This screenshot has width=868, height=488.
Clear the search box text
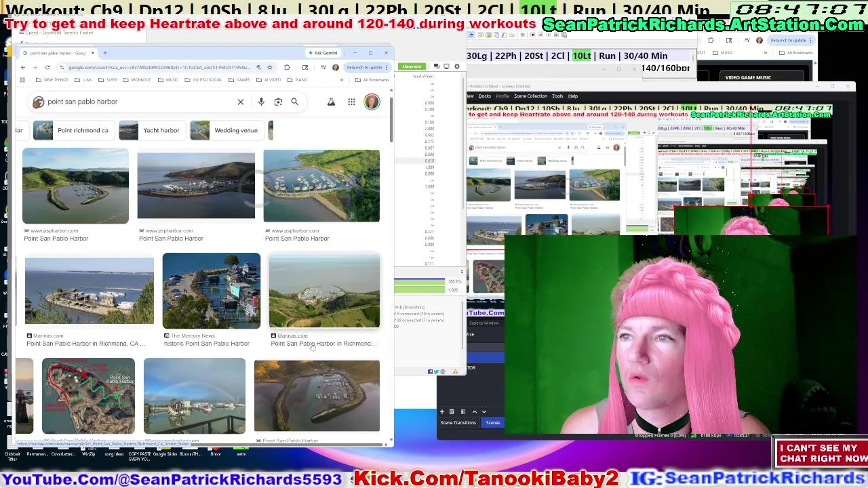240,102
